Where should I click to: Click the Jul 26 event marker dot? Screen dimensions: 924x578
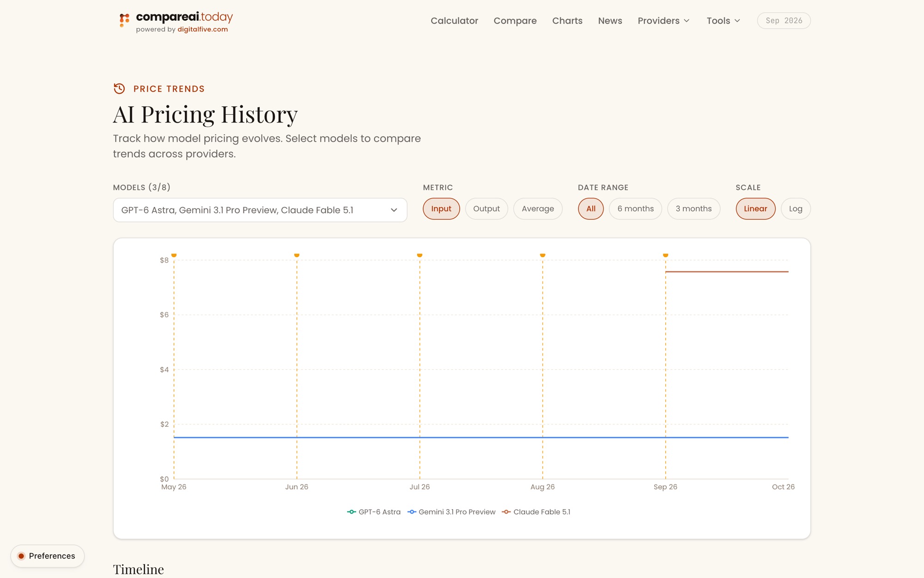(x=419, y=255)
